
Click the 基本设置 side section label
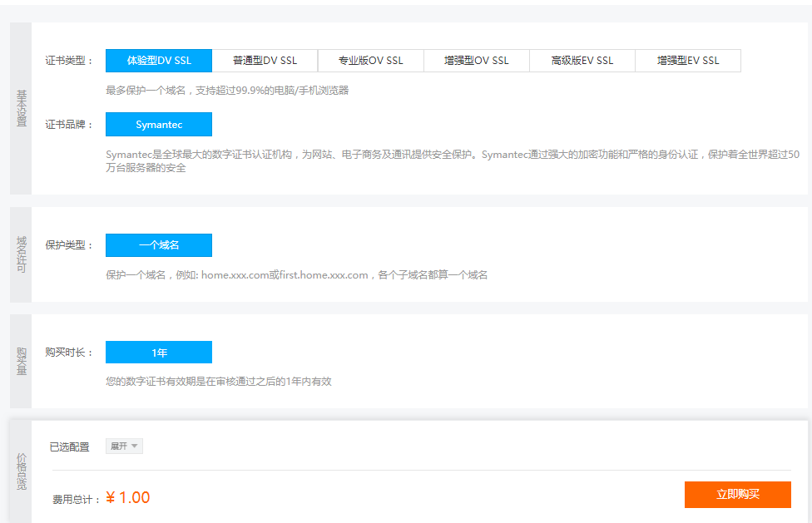click(x=21, y=108)
